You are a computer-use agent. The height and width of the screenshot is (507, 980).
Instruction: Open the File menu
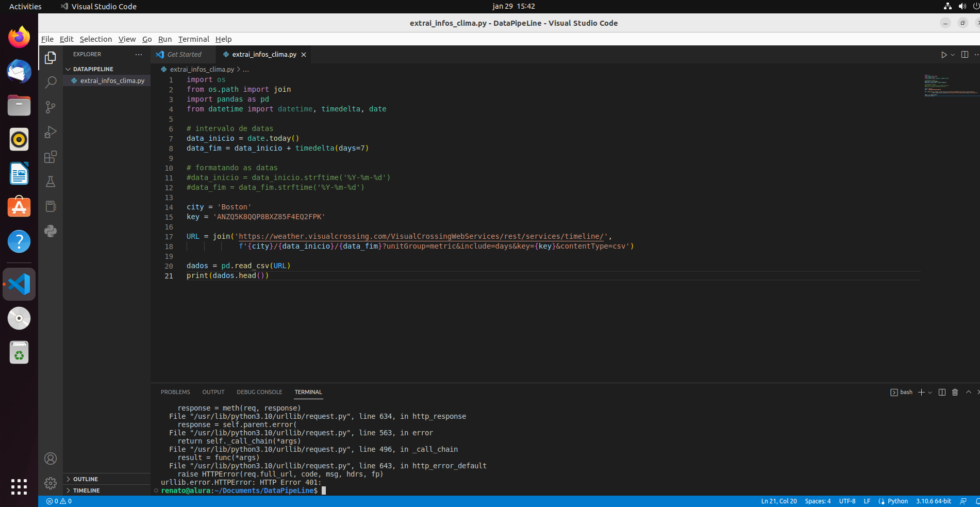pyautogui.click(x=47, y=39)
